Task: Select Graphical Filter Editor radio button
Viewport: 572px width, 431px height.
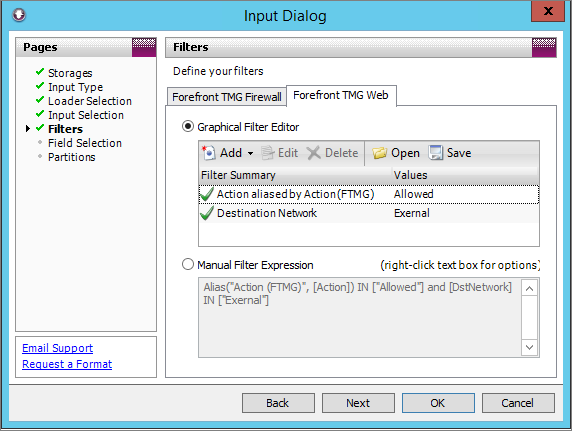Action: pyautogui.click(x=188, y=127)
